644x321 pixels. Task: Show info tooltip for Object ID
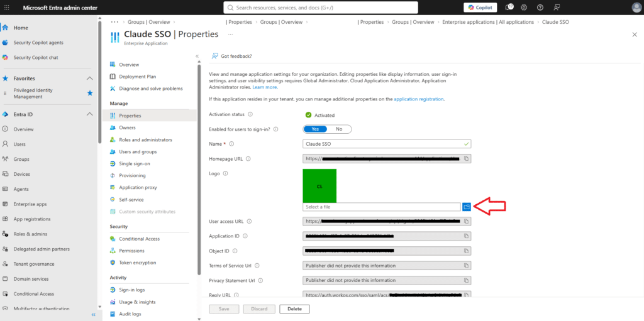click(235, 251)
